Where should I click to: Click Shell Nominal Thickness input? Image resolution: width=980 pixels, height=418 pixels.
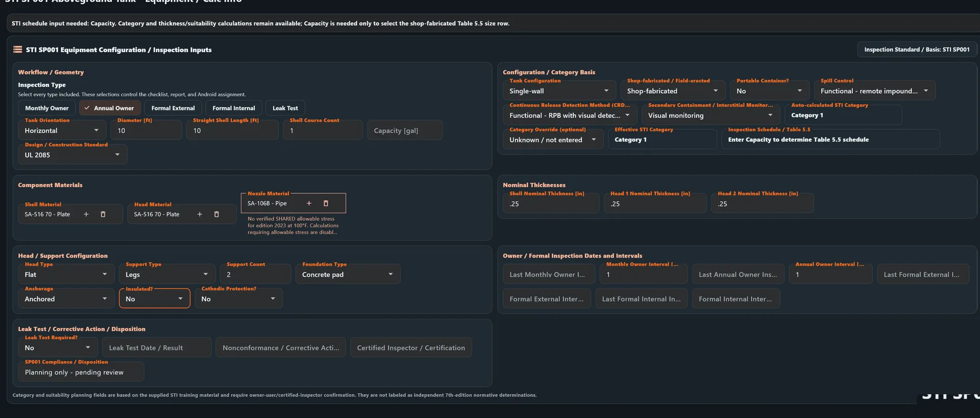(x=551, y=203)
